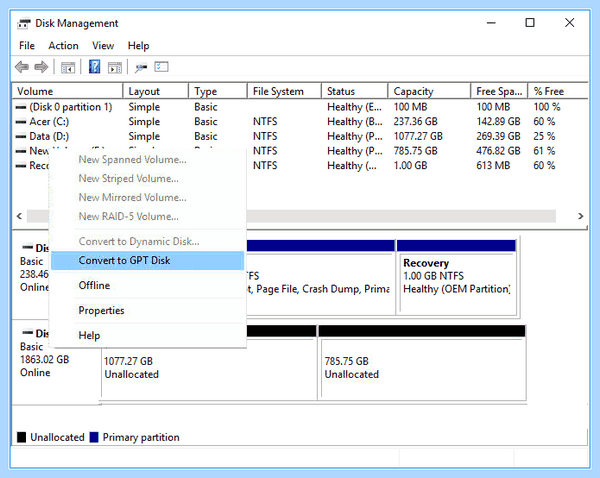Click the 1077.27 GB capacity cell

click(418, 137)
